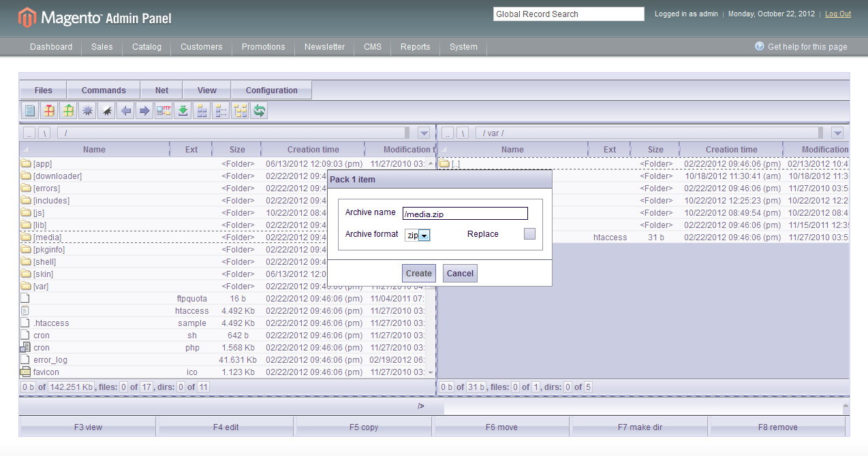Screen dimensions: 868x456
Task: Click the [app] folder icon
Action: pos(26,163)
